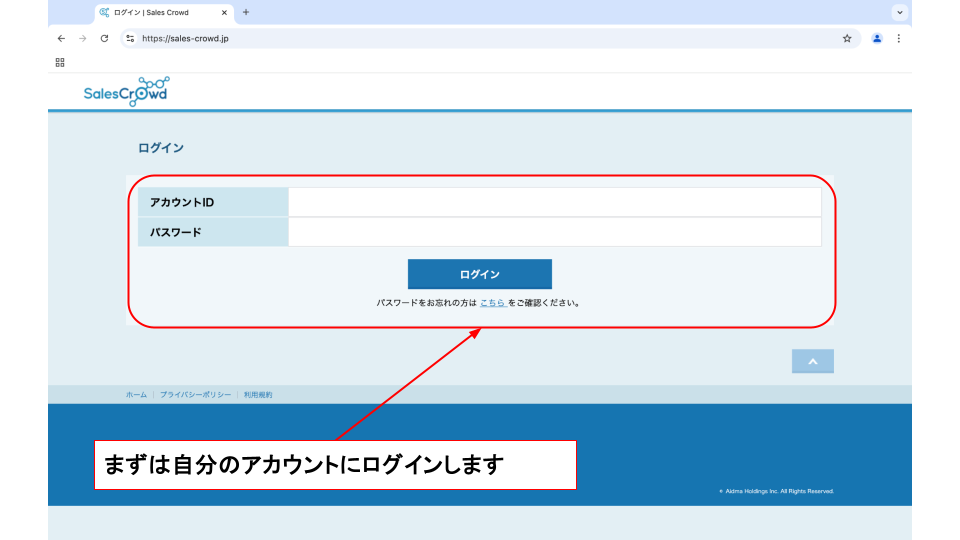View site information icon in address bar

pos(130,39)
